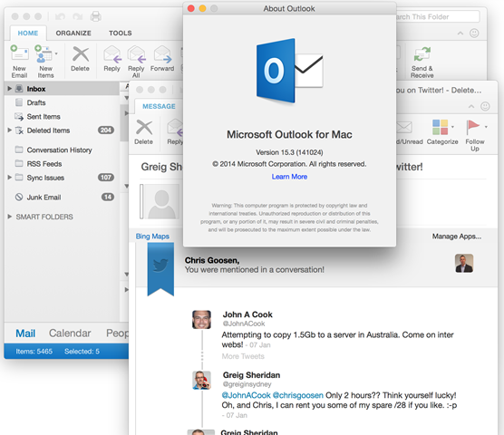Expand the Inbox folder triangle
This screenshot has height=435, width=504.
[10, 89]
